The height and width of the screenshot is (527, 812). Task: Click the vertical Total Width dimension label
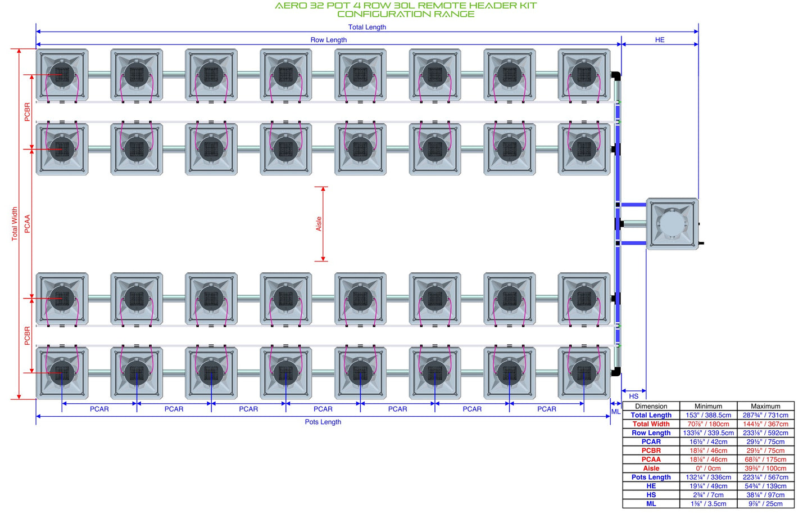(x=15, y=224)
